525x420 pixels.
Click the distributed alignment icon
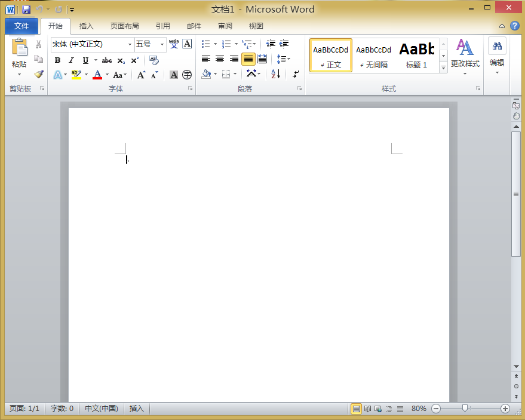[262, 59]
